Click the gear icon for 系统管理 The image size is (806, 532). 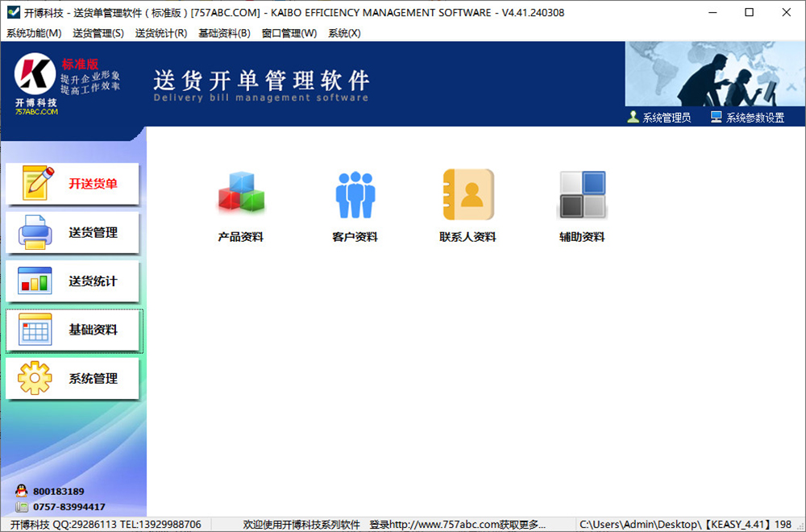point(35,378)
